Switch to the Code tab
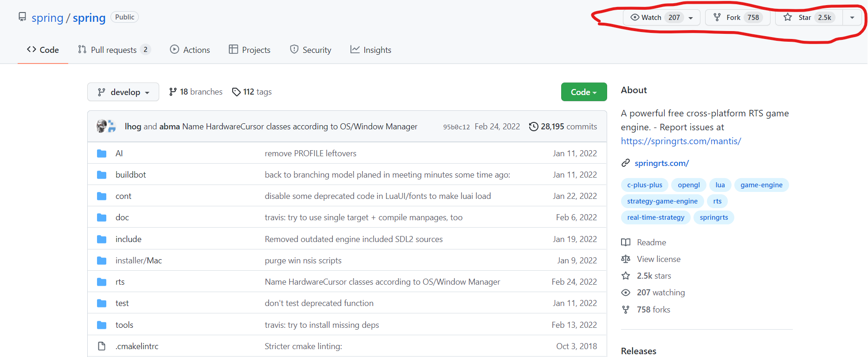 coord(43,50)
